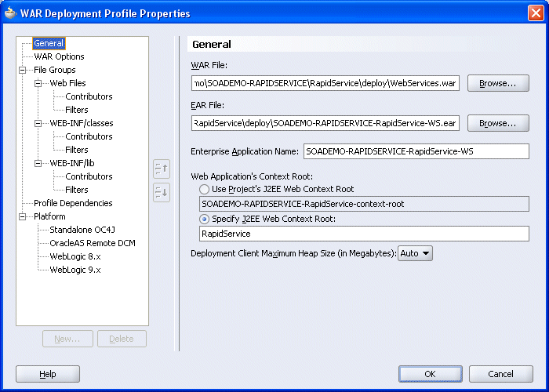Screen dimensions: 549x392
Task: Select the Platform label
Action: 49,216
